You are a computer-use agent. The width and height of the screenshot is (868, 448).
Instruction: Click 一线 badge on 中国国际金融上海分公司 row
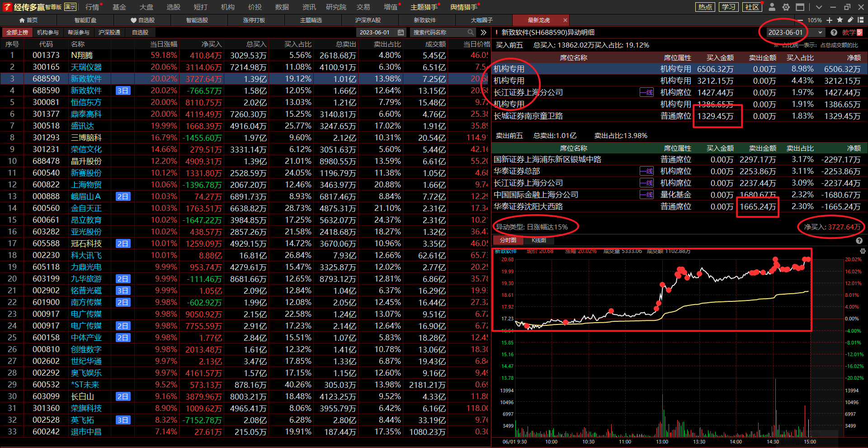click(646, 195)
